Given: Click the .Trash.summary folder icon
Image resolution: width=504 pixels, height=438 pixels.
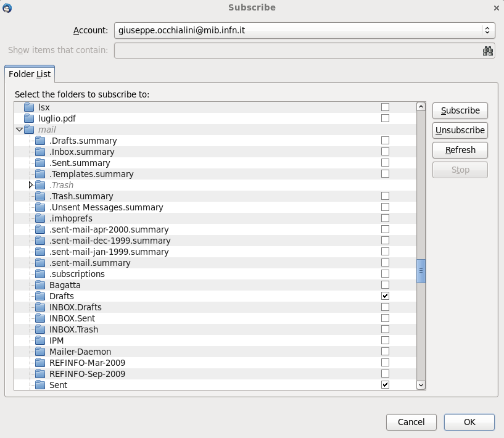Looking at the screenshot, I should pyautogui.click(x=40, y=196).
